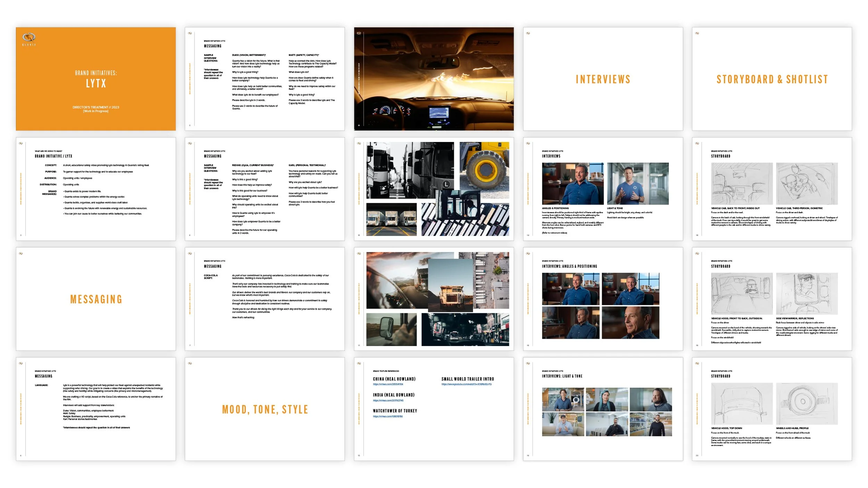
Task: Open the vimeo link under Watchtower of Turkey
Action: coord(387,417)
